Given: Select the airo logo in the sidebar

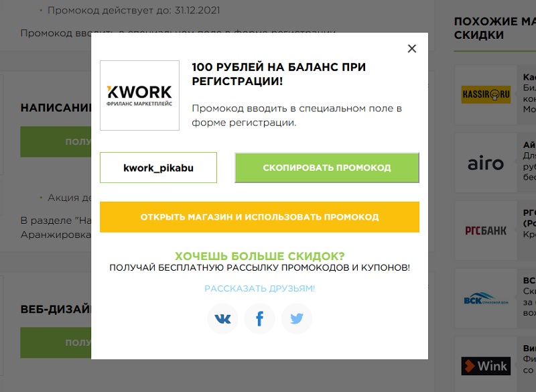Looking at the screenshot, I should 486,163.
